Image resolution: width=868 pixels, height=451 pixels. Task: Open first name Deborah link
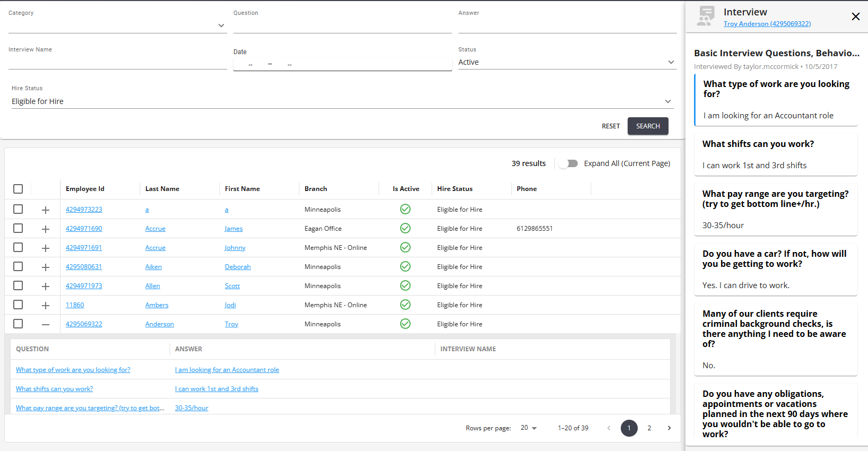pos(238,267)
